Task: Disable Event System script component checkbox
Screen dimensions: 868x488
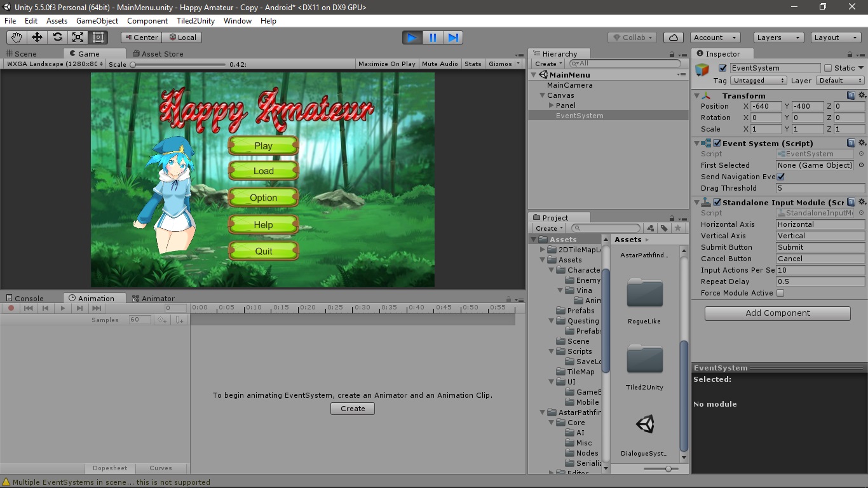Action: 717,144
